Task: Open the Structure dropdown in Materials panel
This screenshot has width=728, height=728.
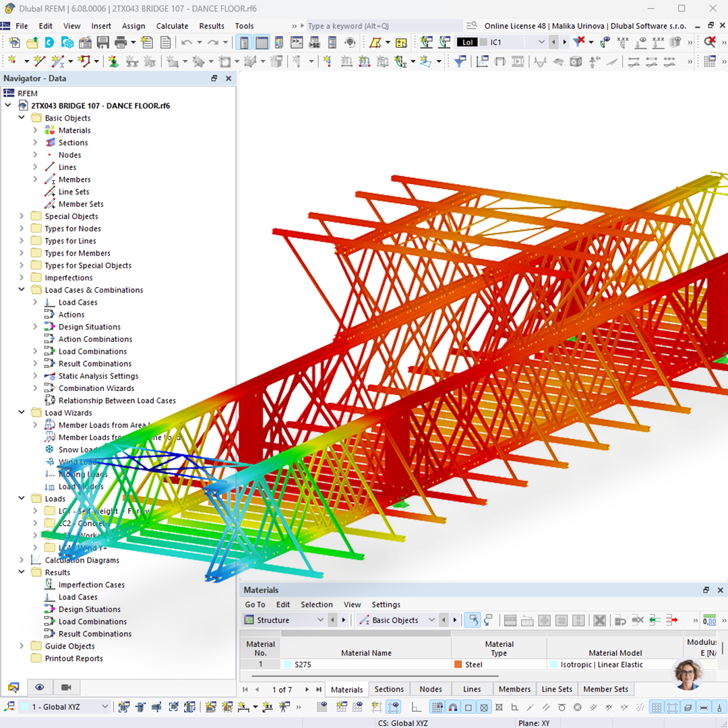Action: [320, 620]
